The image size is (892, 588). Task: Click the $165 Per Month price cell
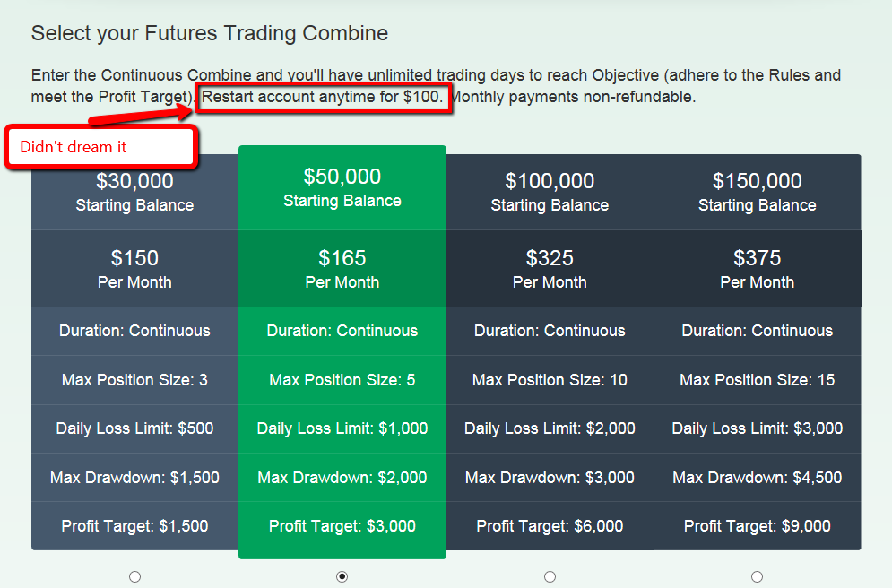click(342, 268)
